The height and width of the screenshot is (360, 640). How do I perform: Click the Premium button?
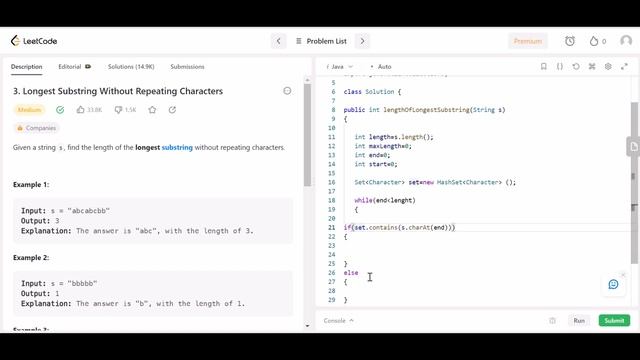[527, 41]
